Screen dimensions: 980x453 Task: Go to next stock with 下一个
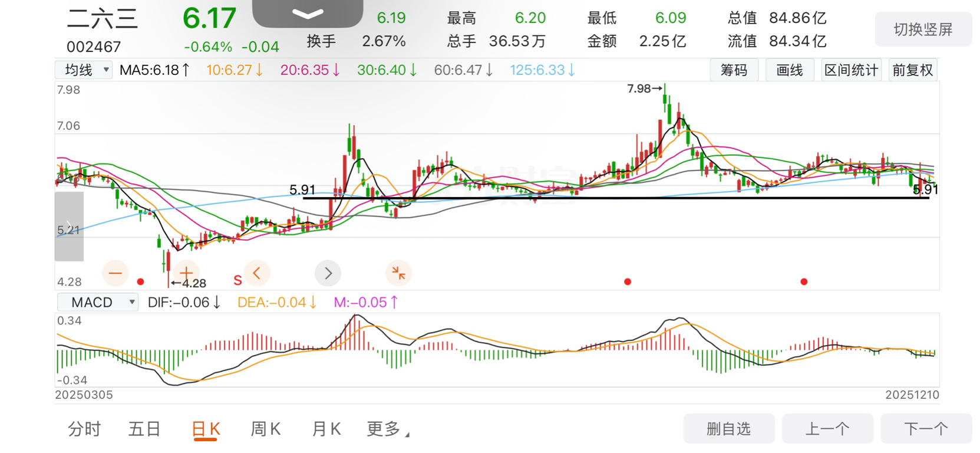point(926,429)
